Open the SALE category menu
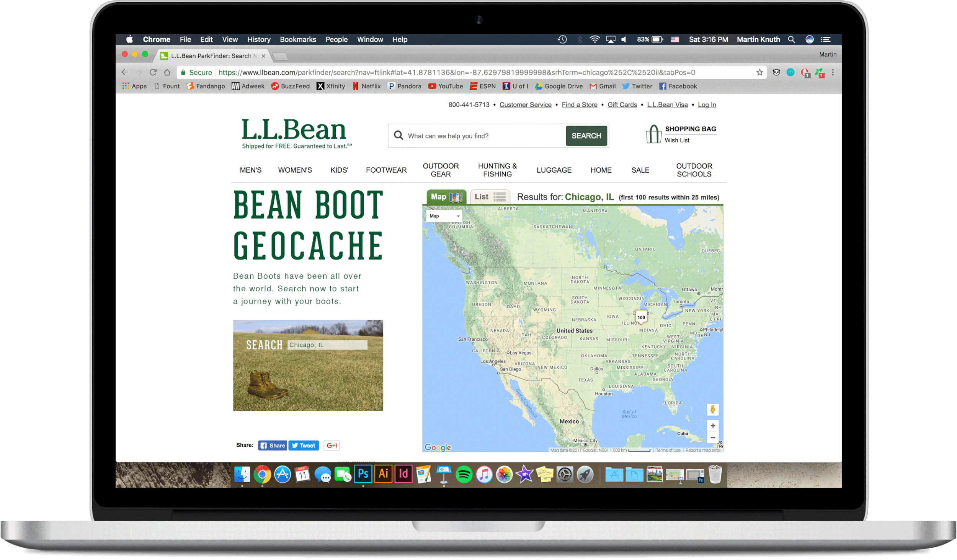 click(640, 170)
